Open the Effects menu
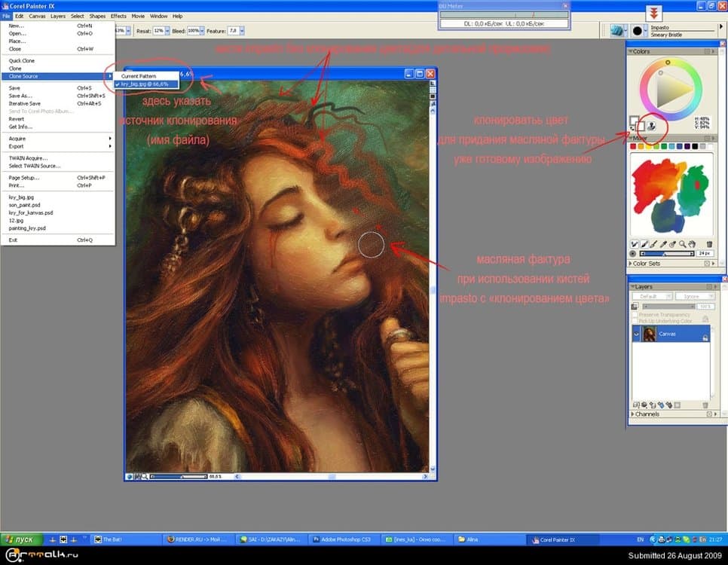 [118, 16]
